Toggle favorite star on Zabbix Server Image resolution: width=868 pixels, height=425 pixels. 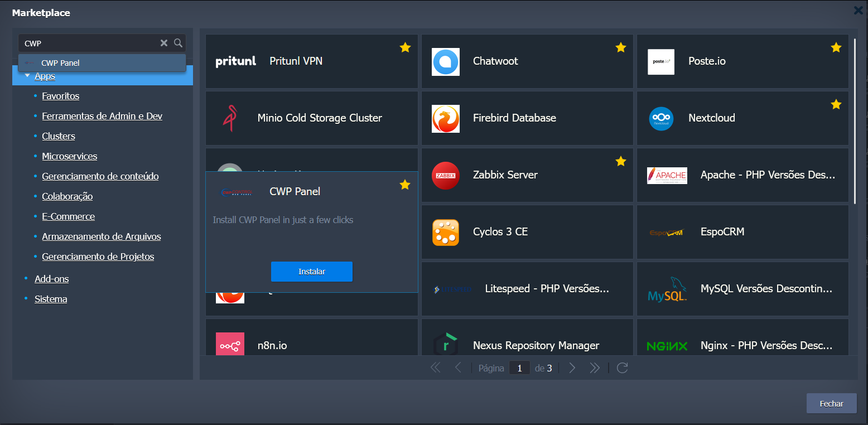point(621,162)
